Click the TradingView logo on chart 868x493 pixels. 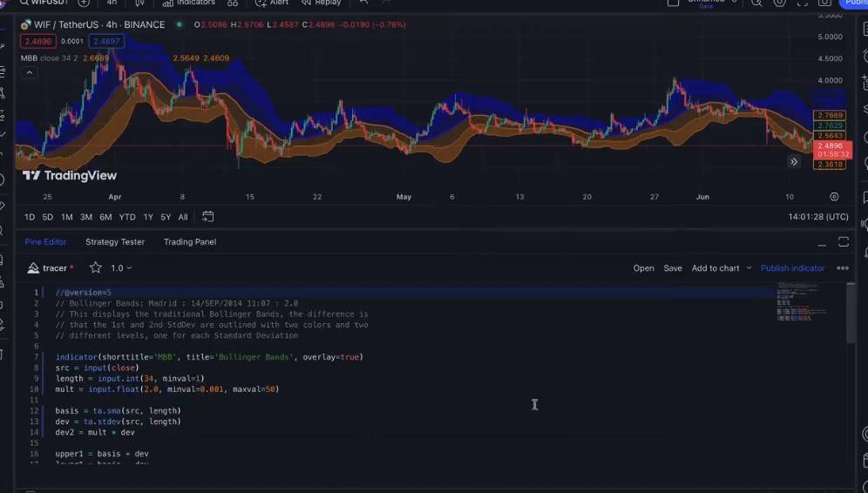click(70, 175)
